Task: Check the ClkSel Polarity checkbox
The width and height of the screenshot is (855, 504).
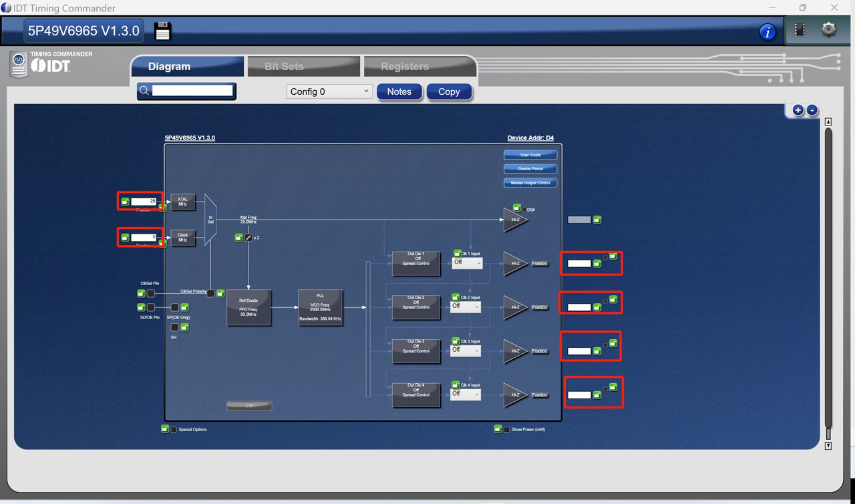Action: tap(210, 293)
